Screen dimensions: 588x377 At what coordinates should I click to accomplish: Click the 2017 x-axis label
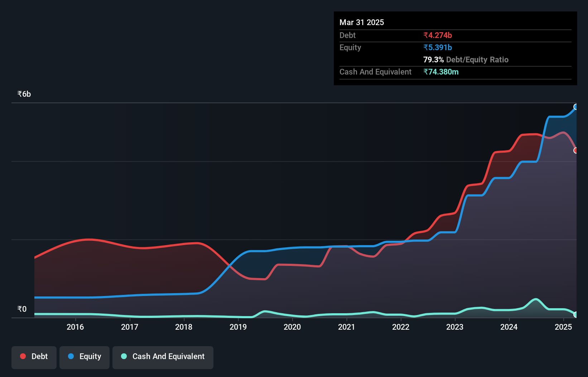[130, 327]
